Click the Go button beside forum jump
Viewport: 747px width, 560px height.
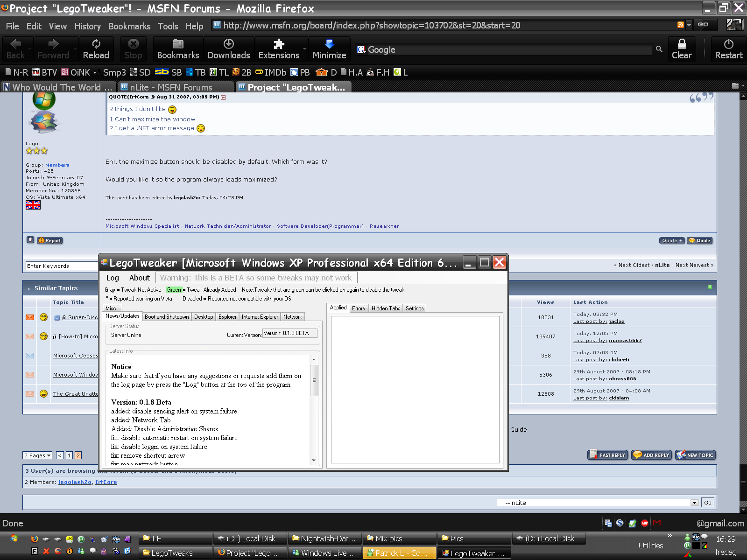708,503
